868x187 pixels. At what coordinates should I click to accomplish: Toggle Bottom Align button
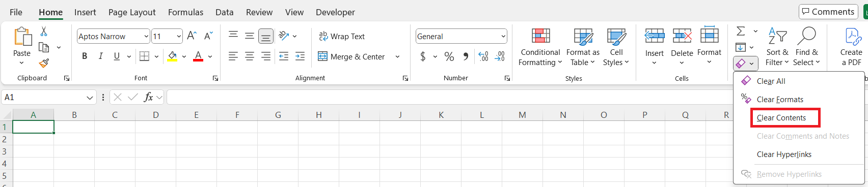pyautogui.click(x=266, y=36)
